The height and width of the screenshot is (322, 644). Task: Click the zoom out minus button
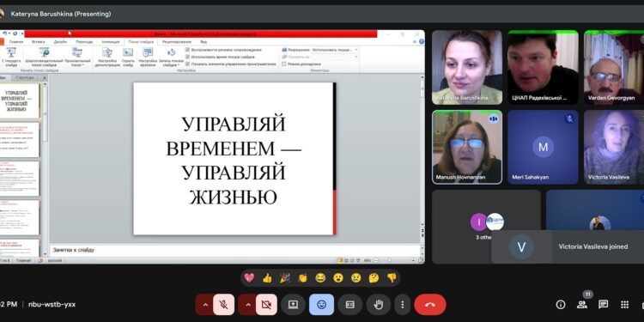click(377, 260)
